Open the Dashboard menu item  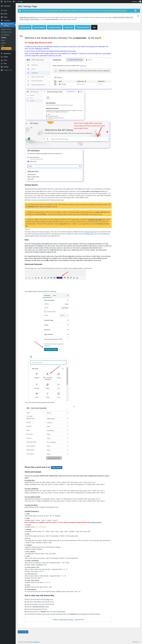click(x=7, y=6)
